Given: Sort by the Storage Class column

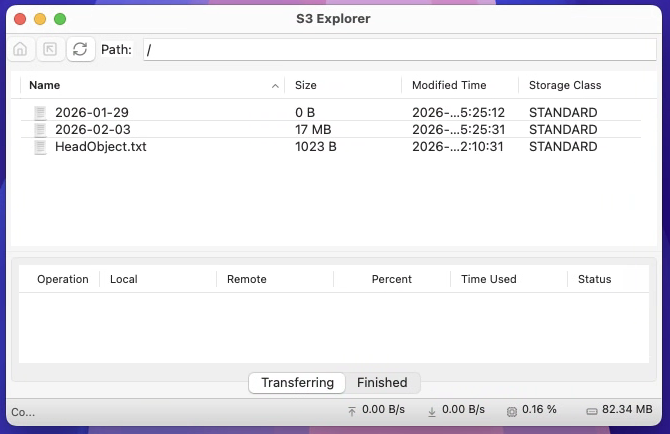Looking at the screenshot, I should tap(565, 85).
